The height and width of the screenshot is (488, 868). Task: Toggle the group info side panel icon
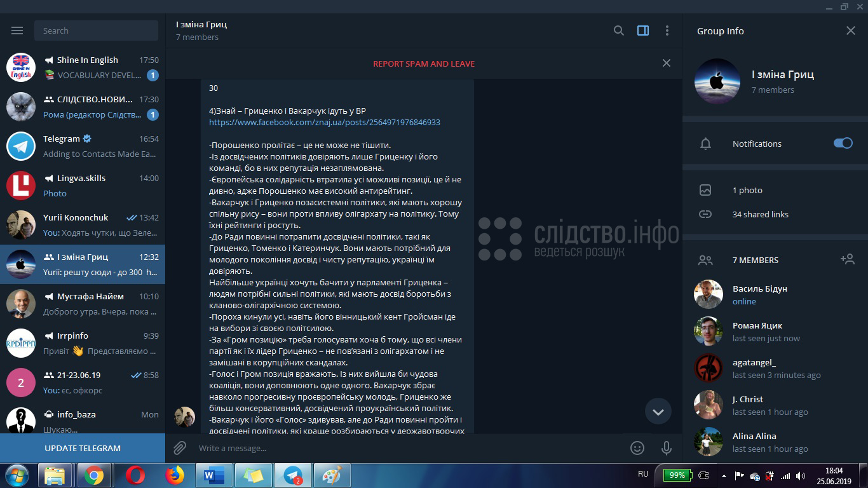(x=643, y=30)
